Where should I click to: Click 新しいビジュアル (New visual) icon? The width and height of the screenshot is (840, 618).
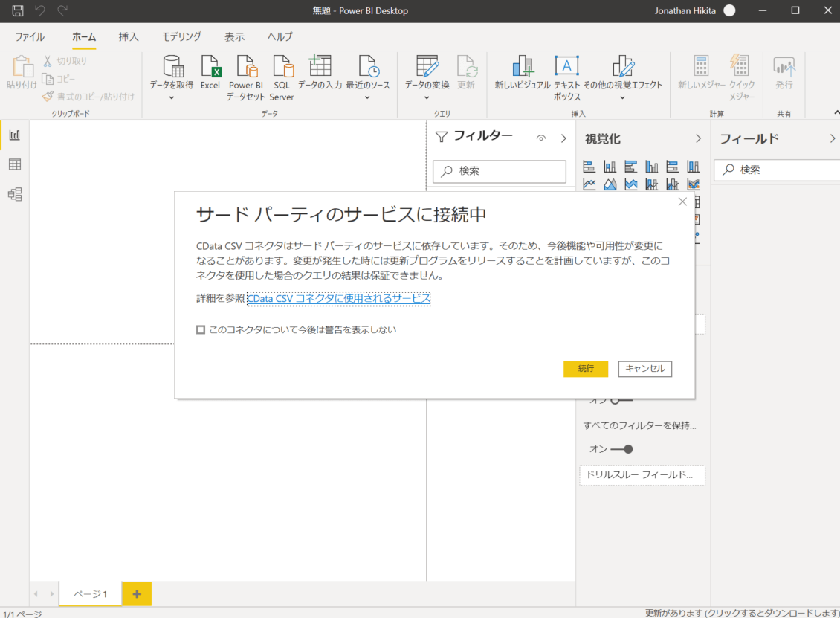[523, 72]
